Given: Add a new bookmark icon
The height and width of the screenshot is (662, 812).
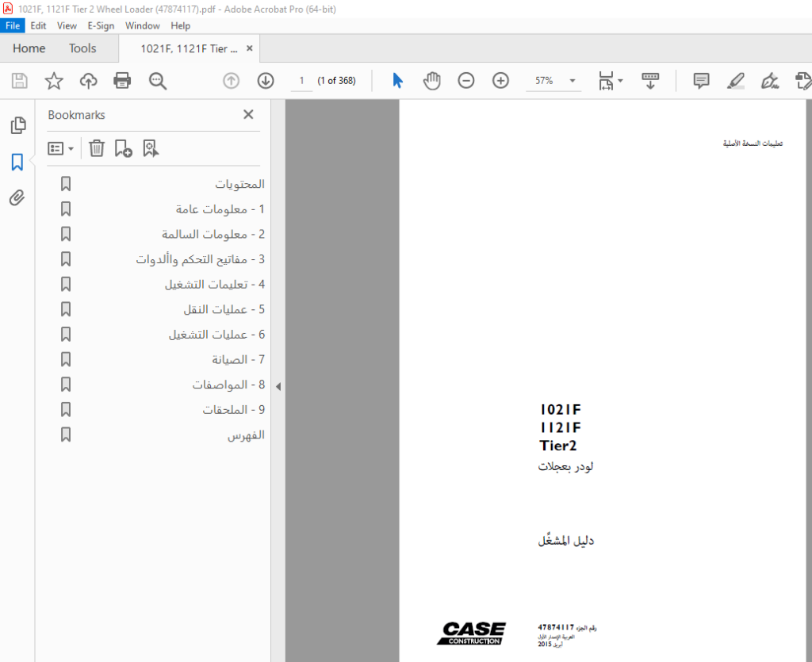Looking at the screenshot, I should click(x=123, y=148).
